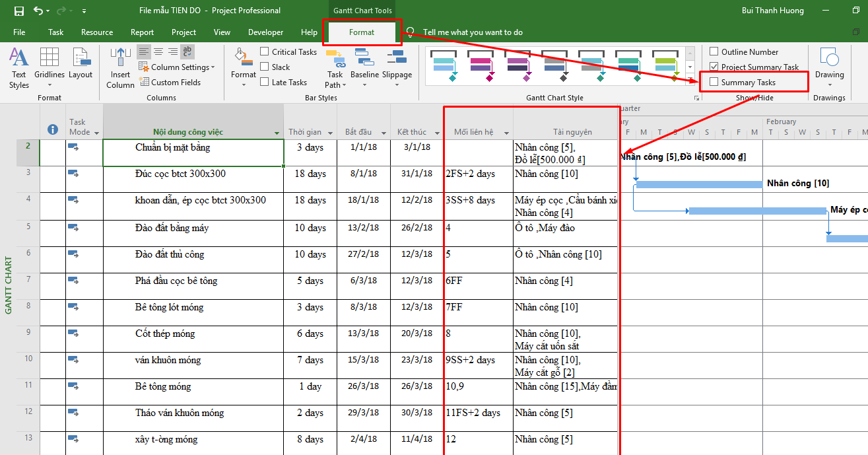The width and height of the screenshot is (868, 455).
Task: Open the File menu
Action: click(19, 32)
